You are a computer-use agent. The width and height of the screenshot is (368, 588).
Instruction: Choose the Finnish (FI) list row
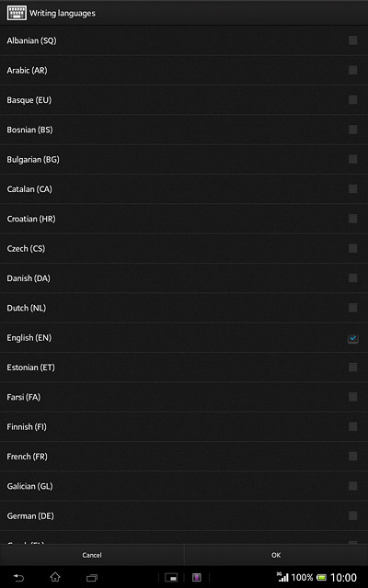pyautogui.click(x=184, y=426)
